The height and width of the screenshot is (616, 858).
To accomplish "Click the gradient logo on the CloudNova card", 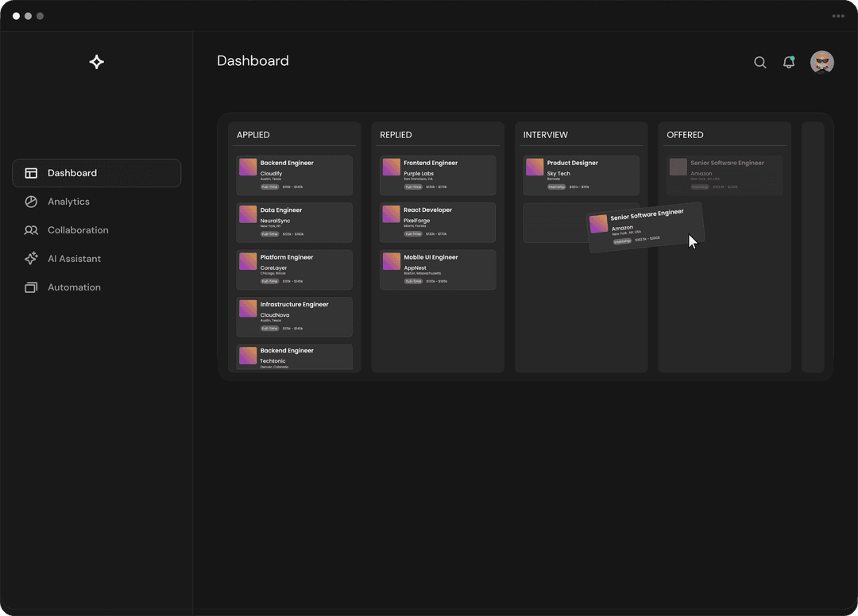I will pyautogui.click(x=248, y=308).
